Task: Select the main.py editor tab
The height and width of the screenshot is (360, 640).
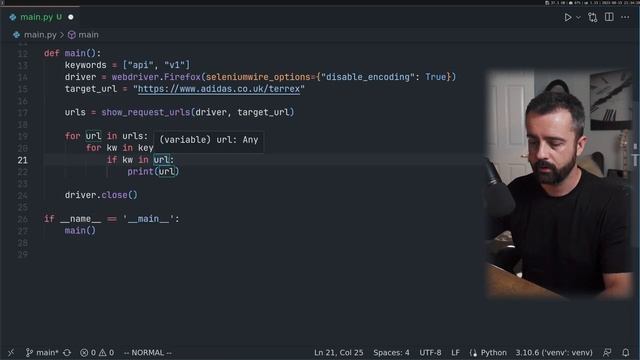Action: coord(41,17)
